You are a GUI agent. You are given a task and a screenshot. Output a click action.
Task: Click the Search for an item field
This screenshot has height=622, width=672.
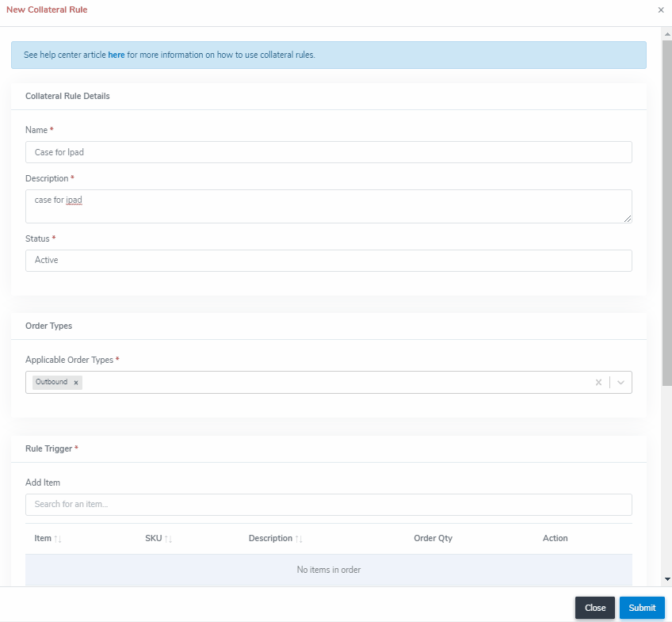point(328,505)
